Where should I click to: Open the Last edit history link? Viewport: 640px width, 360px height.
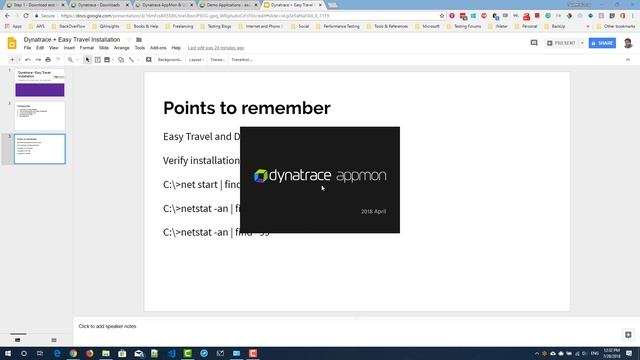point(216,48)
